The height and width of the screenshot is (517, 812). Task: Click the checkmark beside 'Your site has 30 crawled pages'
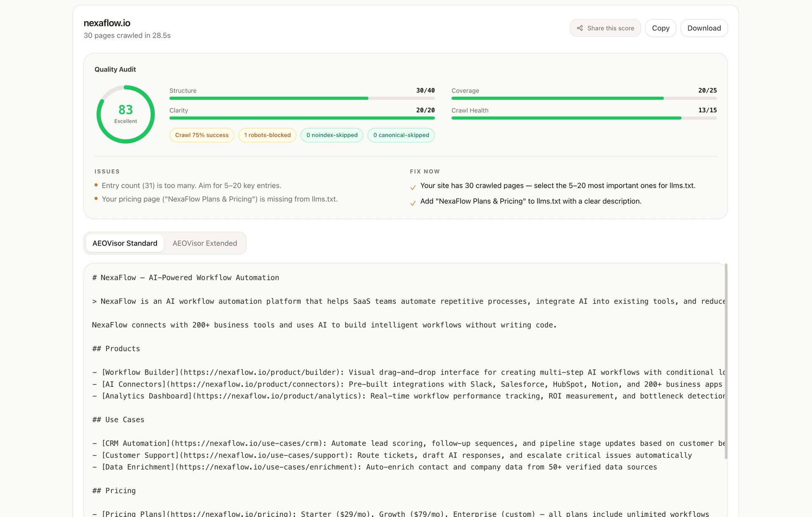(x=413, y=188)
